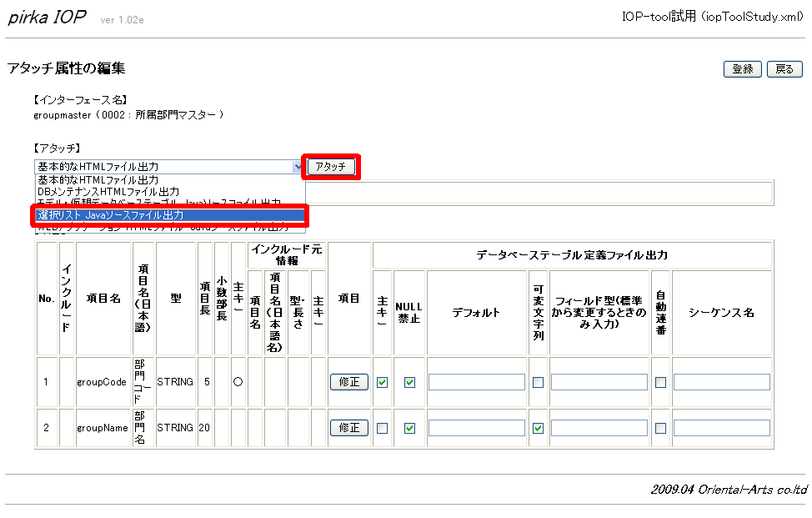This screenshot has height=518, width=812.
Task: Focus フィールド型 input for groupCode row
Action: [x=599, y=382]
